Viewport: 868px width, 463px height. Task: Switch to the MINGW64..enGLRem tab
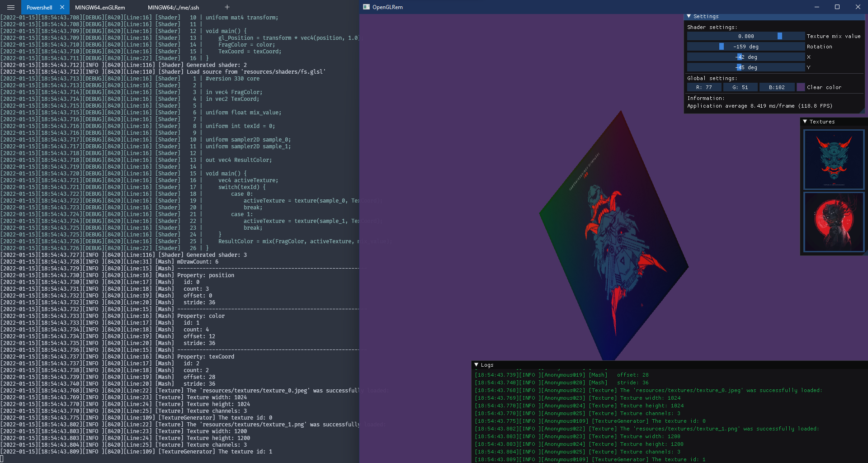(x=100, y=7)
